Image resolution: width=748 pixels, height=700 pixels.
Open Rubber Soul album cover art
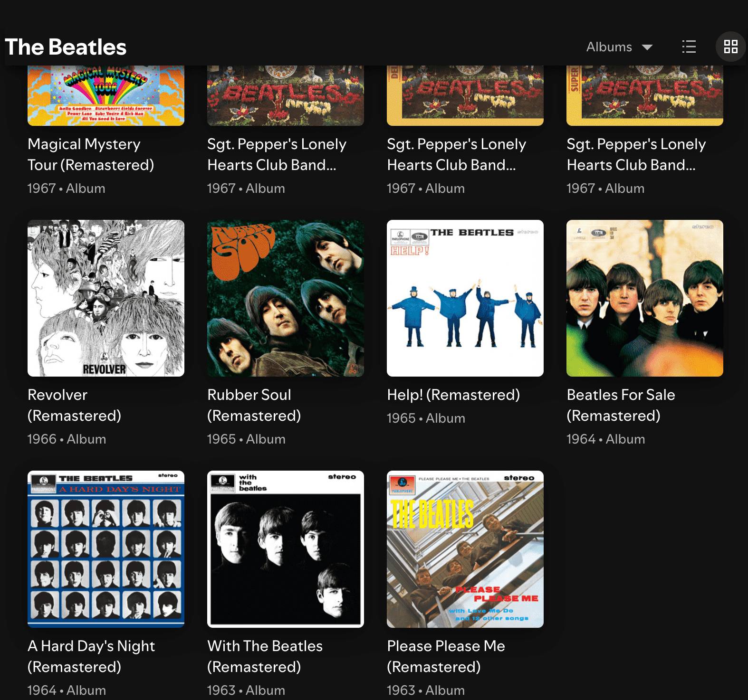(286, 298)
